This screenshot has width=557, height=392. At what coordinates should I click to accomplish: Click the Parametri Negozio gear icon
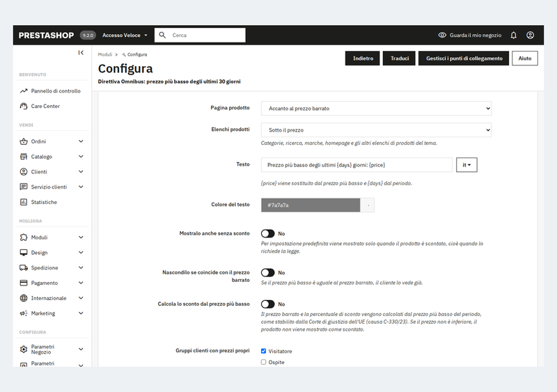(24, 350)
